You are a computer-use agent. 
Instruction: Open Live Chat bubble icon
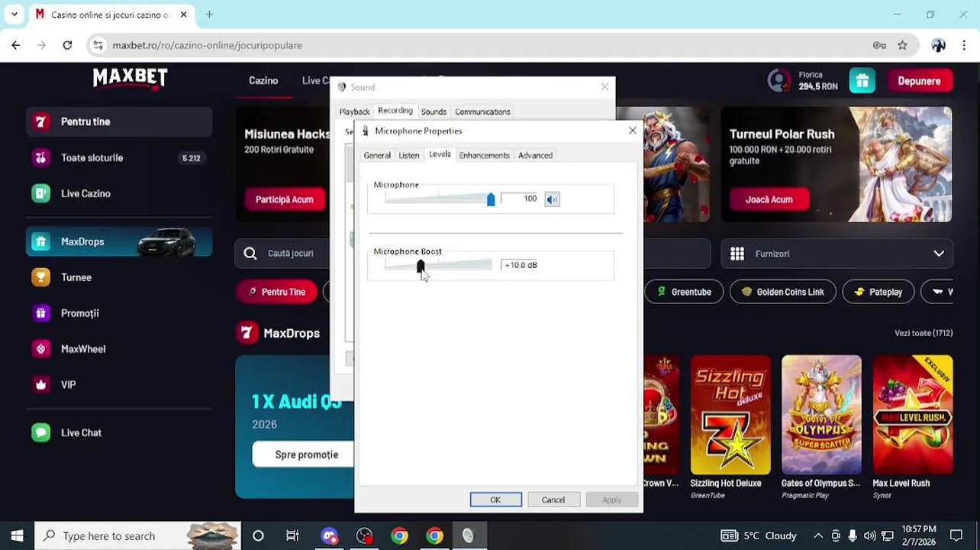[40, 432]
